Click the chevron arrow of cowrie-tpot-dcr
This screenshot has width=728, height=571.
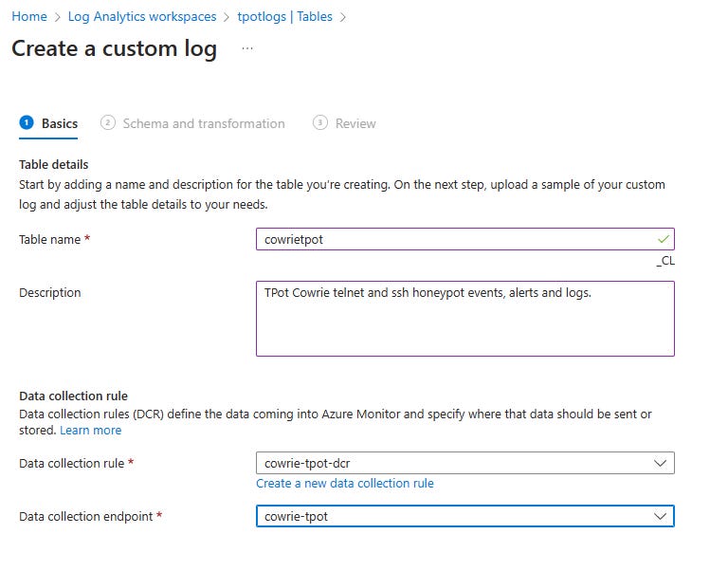pyautogui.click(x=660, y=463)
